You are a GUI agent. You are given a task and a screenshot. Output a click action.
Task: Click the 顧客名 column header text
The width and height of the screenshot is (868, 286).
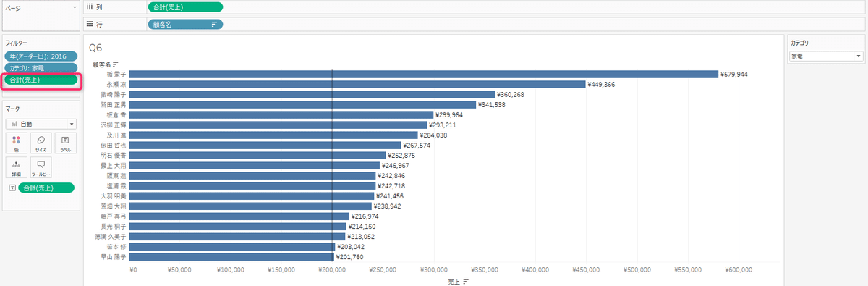[x=102, y=64]
